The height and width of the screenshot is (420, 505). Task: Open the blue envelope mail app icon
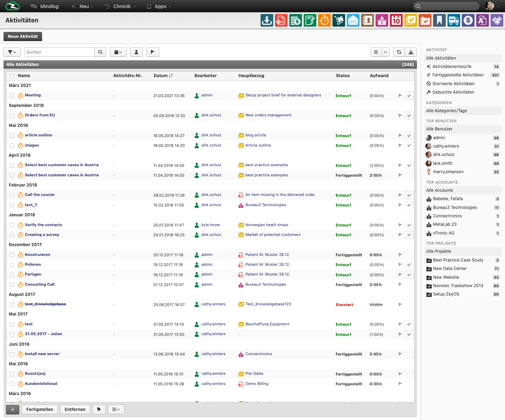click(353, 20)
